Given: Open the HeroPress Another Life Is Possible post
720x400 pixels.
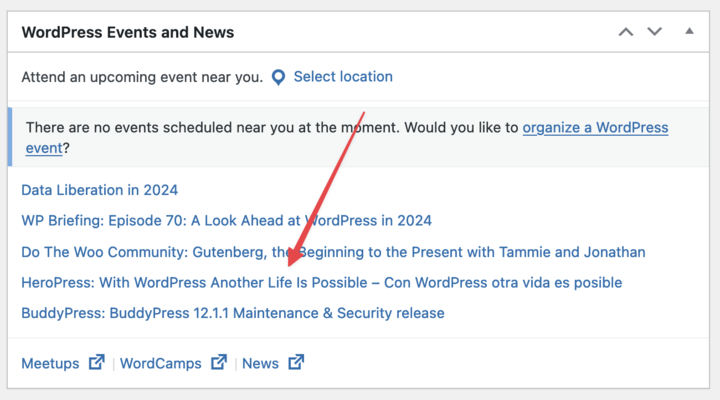Looking at the screenshot, I should [322, 283].
